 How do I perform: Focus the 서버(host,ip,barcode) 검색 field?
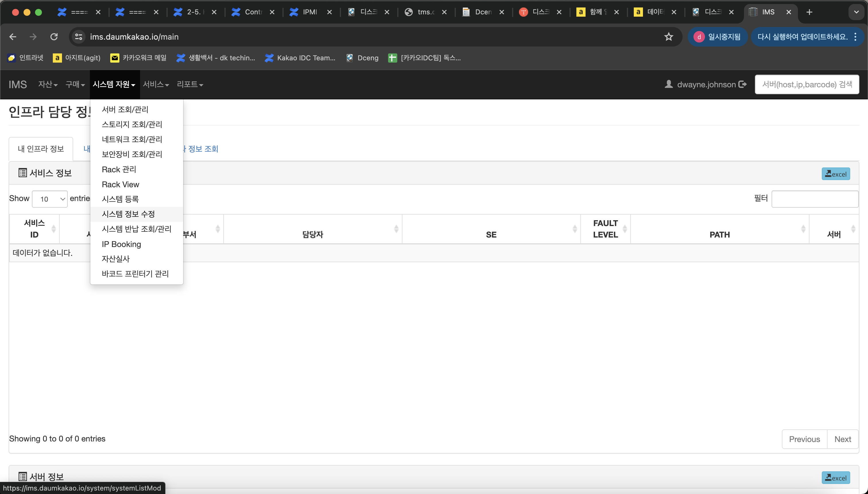pos(807,84)
